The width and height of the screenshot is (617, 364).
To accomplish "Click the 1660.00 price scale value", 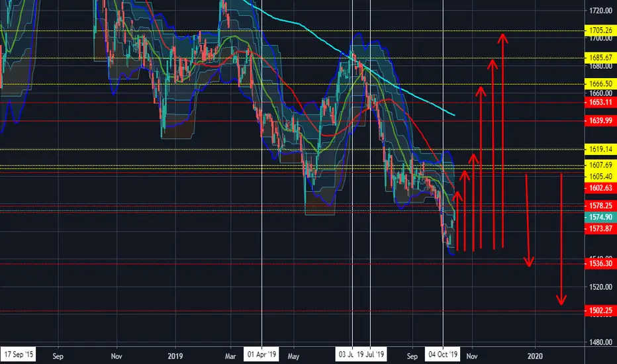I will [600, 93].
